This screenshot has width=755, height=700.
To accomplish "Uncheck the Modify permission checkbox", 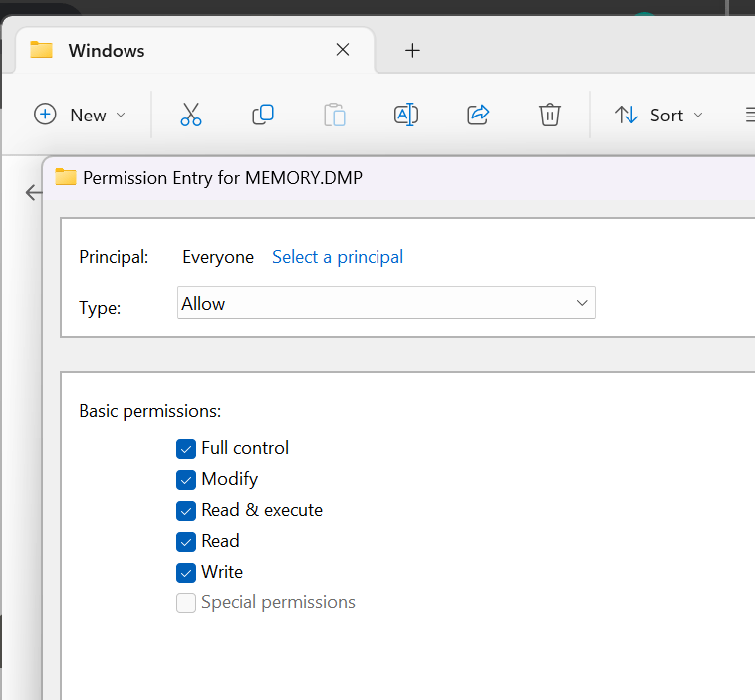I will pos(186,480).
